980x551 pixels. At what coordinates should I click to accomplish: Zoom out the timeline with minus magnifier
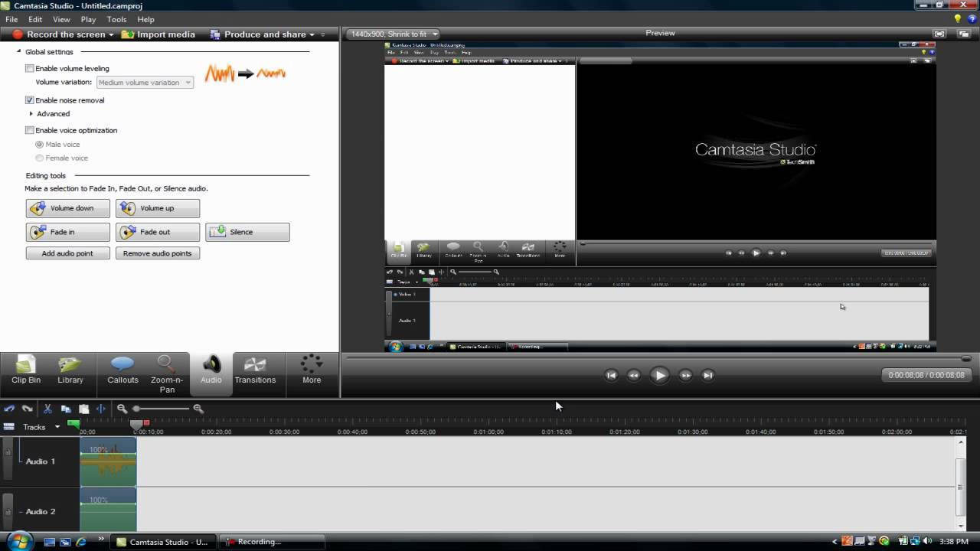(x=122, y=409)
